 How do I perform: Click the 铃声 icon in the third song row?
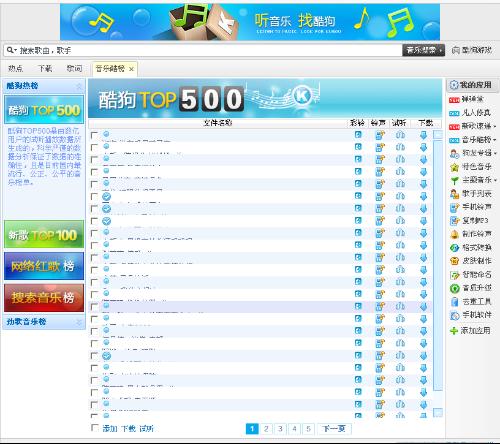380,160
